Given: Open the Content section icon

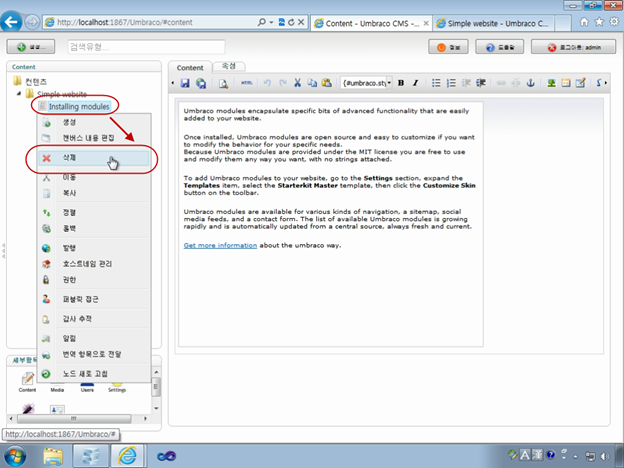Looking at the screenshot, I should pos(27,381).
